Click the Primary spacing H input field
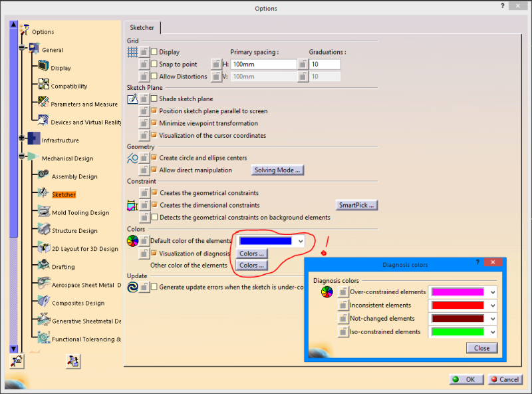 pos(263,64)
